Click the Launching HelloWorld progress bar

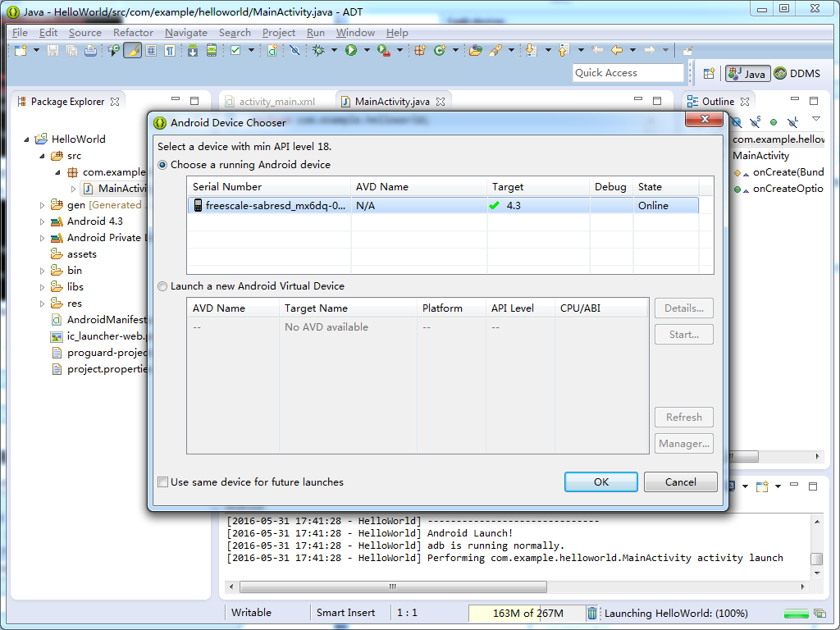click(x=796, y=614)
